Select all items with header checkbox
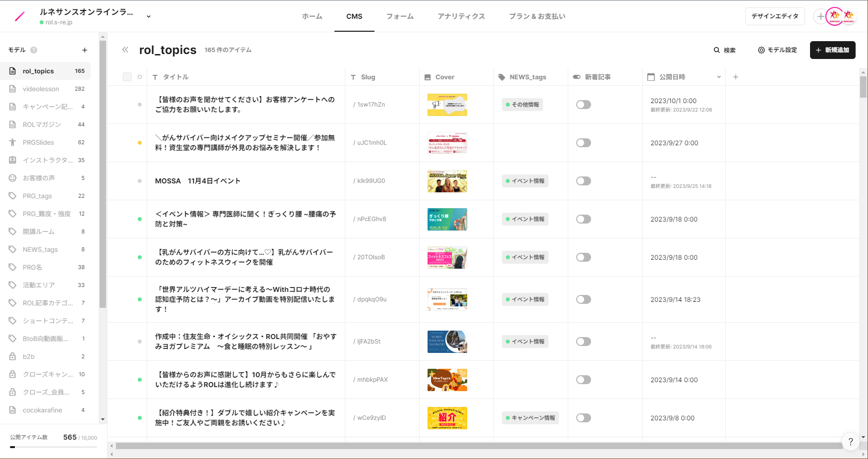868x459 pixels. click(127, 77)
